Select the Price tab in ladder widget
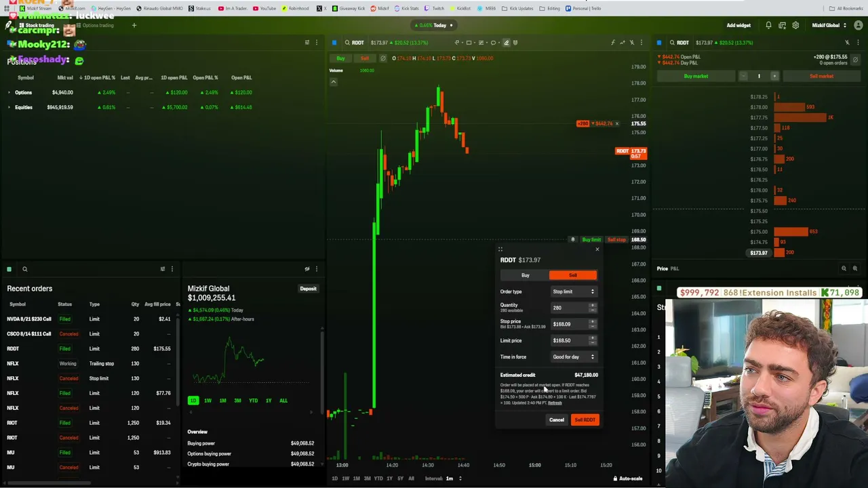The height and width of the screenshot is (488, 868). point(663,268)
